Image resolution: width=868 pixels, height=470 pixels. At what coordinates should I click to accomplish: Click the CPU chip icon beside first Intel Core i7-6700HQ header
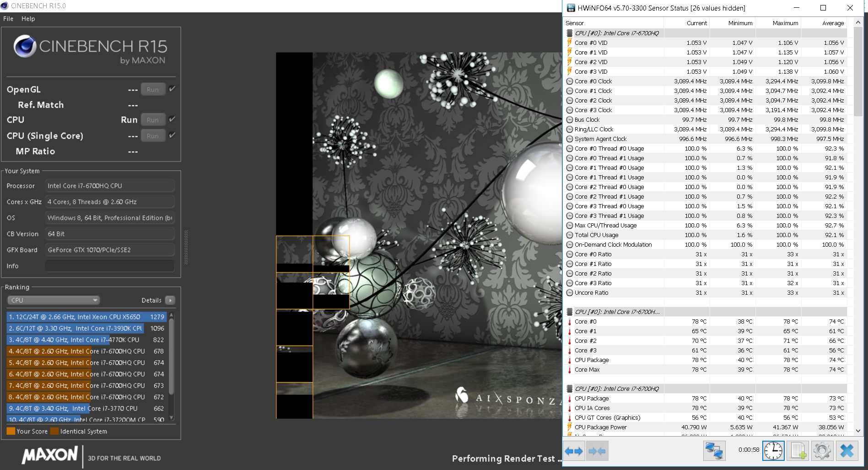point(570,33)
